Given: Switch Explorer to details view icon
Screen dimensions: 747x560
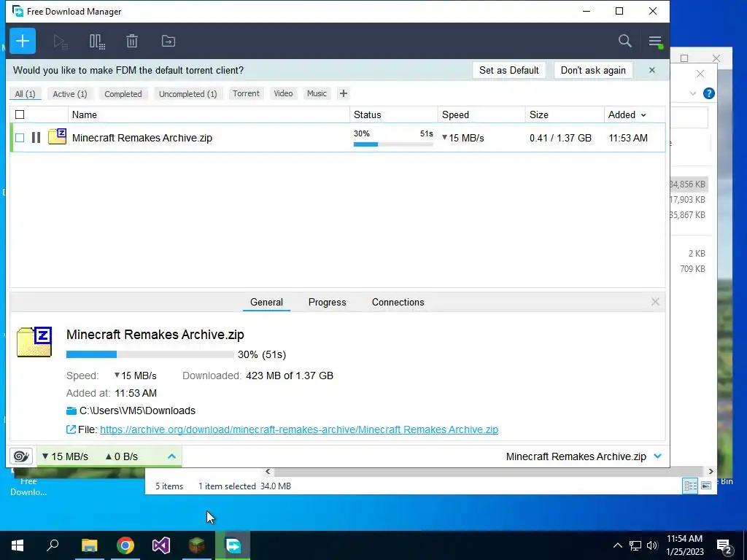Looking at the screenshot, I should [690, 486].
